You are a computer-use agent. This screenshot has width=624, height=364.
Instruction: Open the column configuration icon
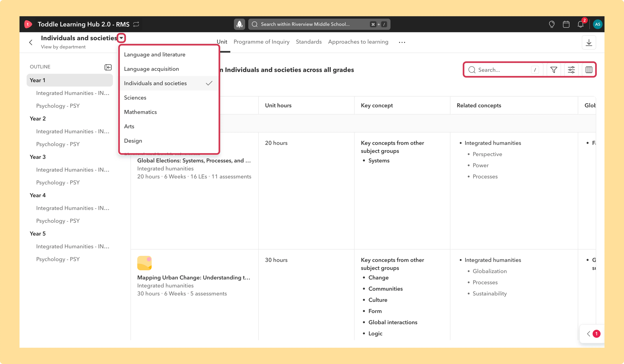tap(589, 70)
